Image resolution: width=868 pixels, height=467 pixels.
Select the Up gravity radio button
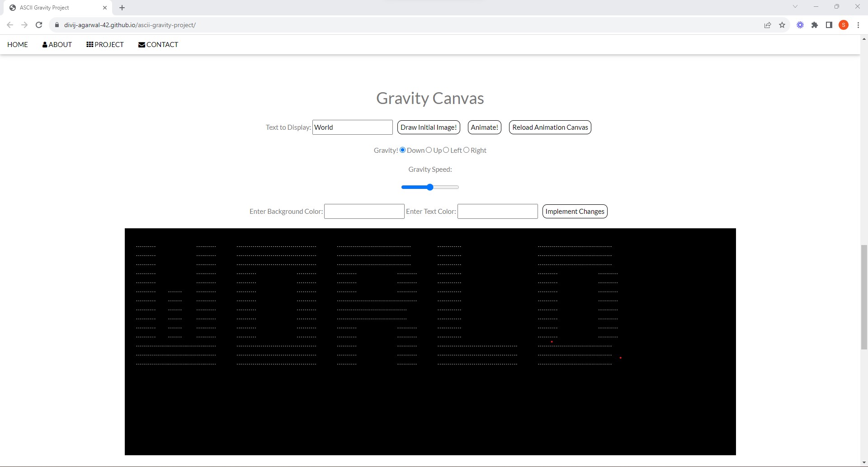(429, 150)
